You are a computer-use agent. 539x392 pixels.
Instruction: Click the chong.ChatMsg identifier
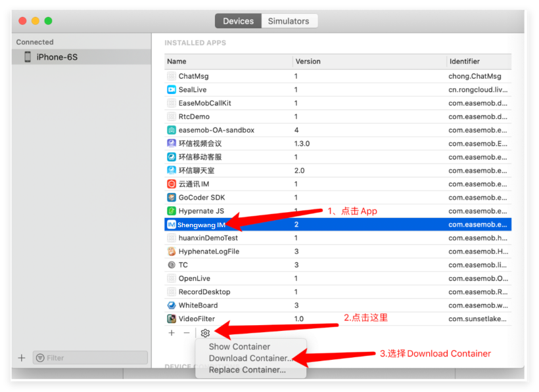coord(475,76)
